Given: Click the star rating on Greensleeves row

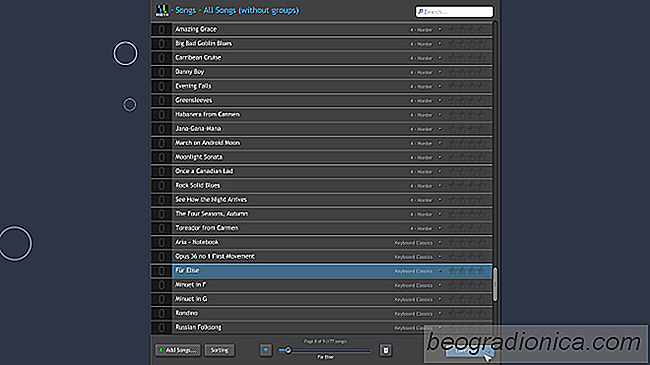Looking at the screenshot, I should (x=467, y=100).
